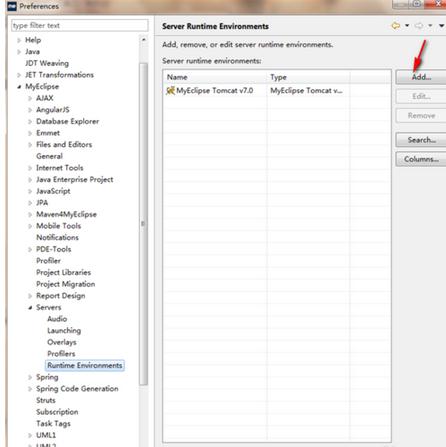Viewport: 446px width, 447px height.
Task: Click the preferences tree vertical scrollbar
Action: click(x=143, y=223)
